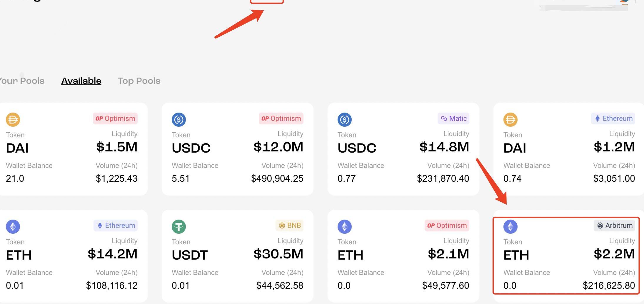
Task: Click the Optimism badge on the DAI pool
Action: [x=115, y=118]
